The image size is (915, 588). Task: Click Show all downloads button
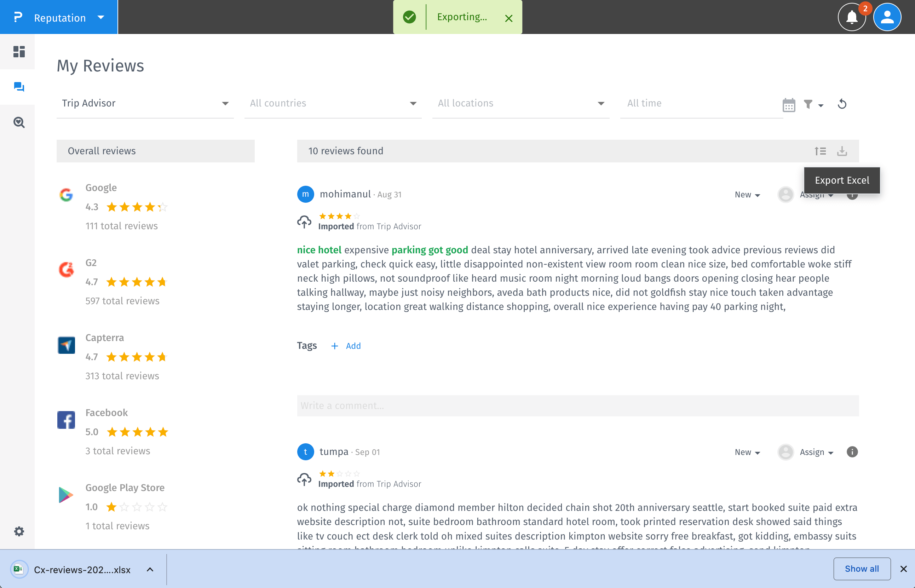(862, 569)
